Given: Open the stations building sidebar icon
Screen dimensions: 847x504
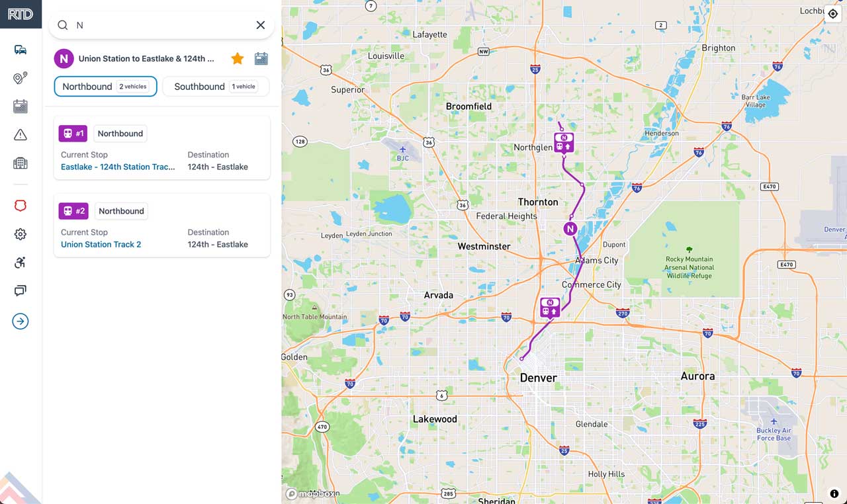Looking at the screenshot, I should [21, 163].
